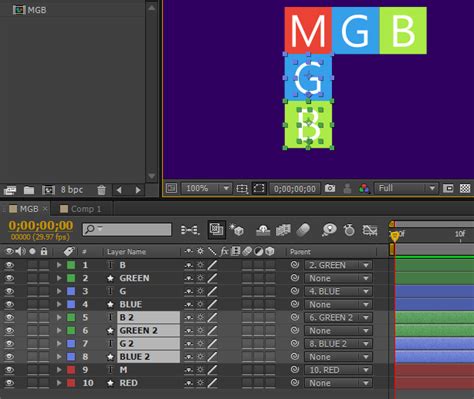Click label color swatch of layer M
The width and height of the screenshot is (474, 399).
(71, 370)
